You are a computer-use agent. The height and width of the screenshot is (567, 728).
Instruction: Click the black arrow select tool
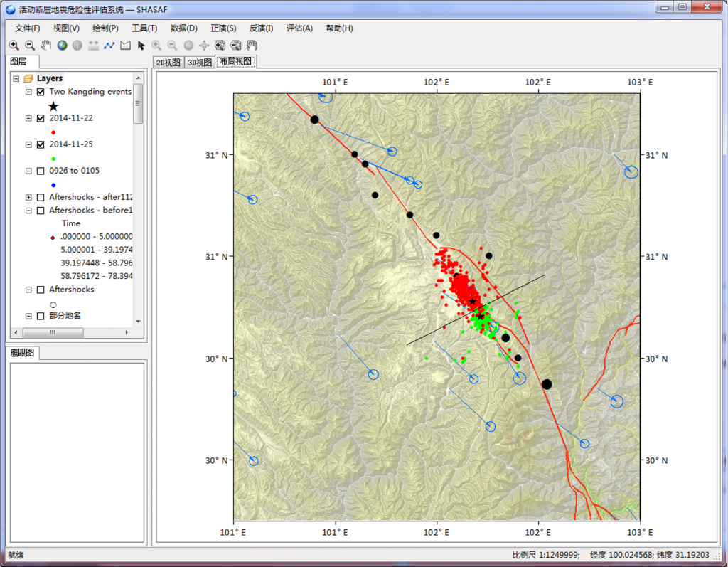click(x=141, y=46)
